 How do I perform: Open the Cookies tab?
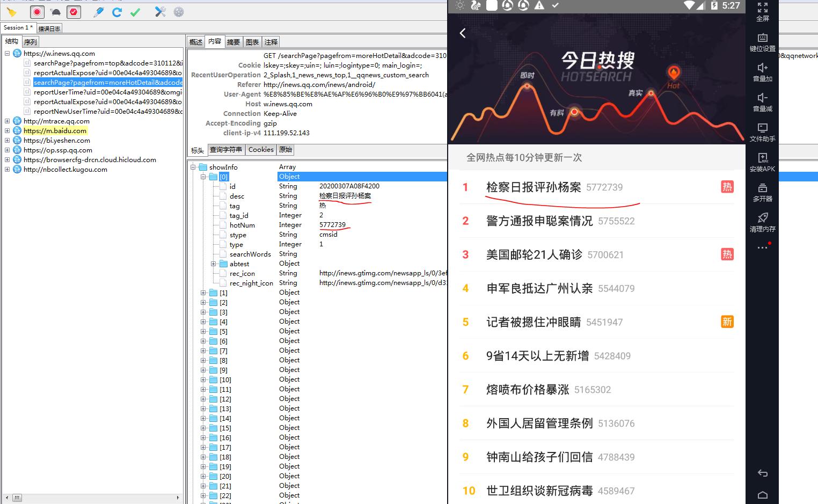261,150
